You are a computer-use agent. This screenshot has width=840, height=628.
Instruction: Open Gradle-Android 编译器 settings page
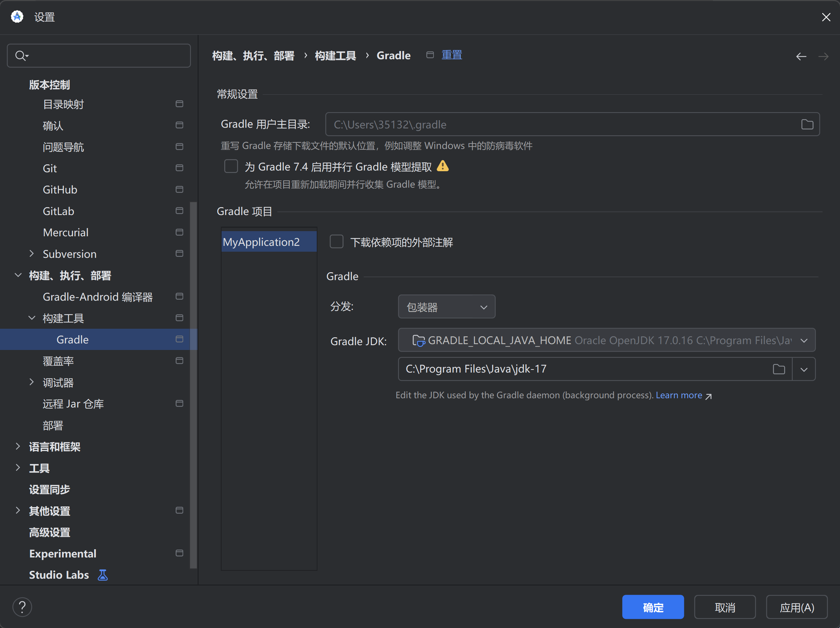[97, 297]
